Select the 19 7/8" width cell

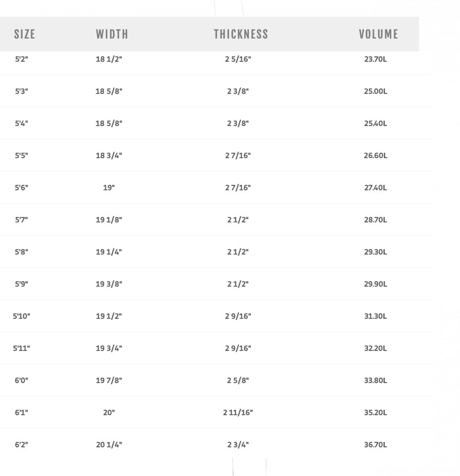[x=109, y=381]
